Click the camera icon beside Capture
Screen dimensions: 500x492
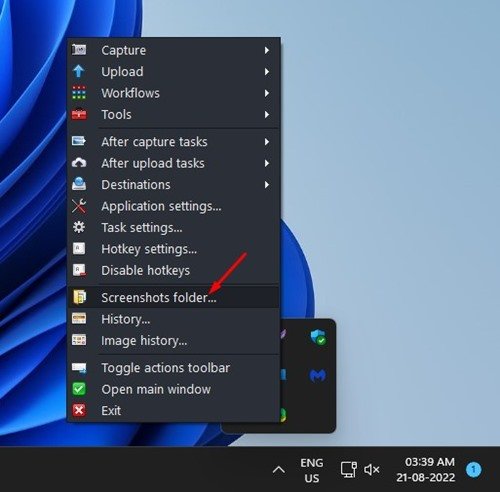click(79, 50)
